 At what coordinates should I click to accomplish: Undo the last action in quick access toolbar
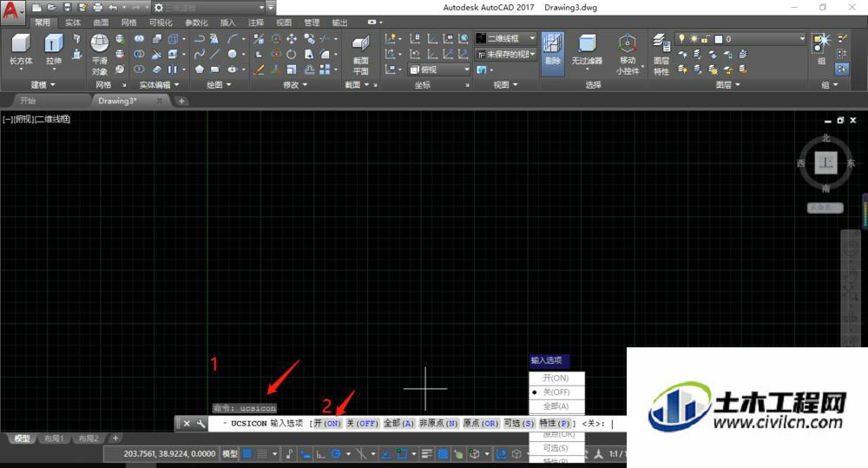click(113, 7)
